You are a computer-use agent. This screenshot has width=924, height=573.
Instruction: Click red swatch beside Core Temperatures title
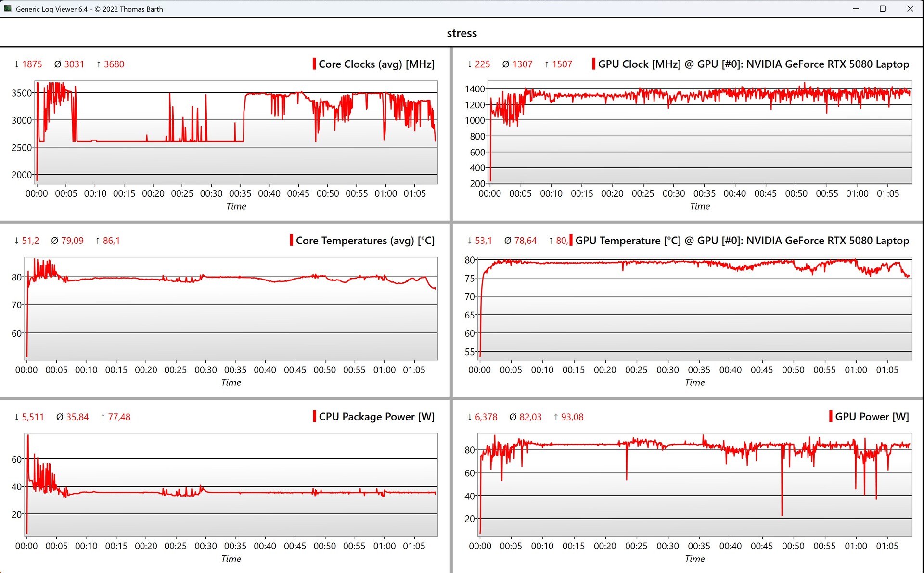[x=291, y=240]
